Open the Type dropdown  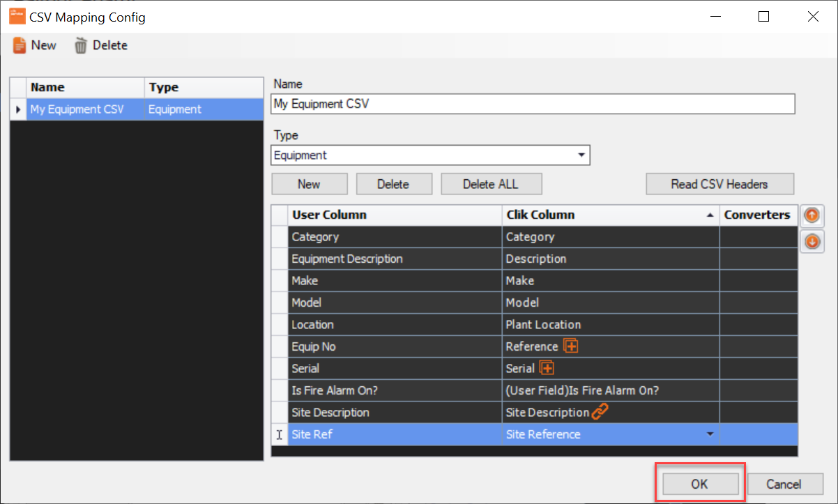[581, 155]
